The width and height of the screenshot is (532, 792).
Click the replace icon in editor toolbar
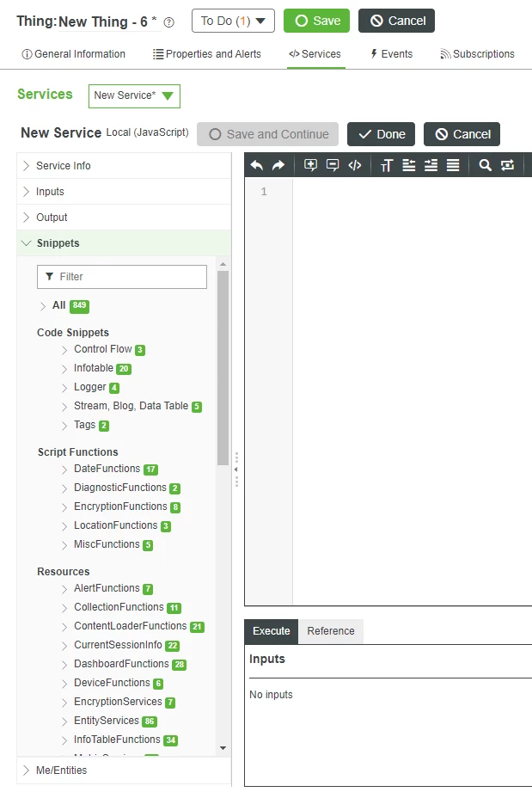(x=507, y=165)
